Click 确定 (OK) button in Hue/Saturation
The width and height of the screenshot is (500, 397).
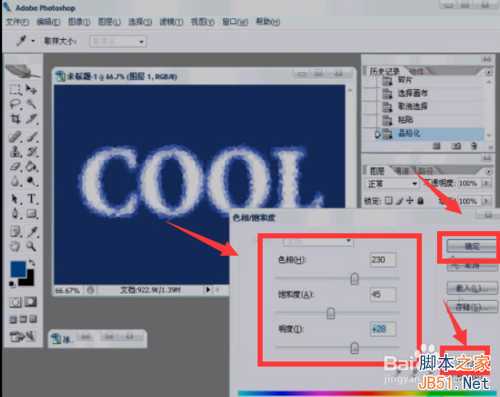(x=471, y=246)
